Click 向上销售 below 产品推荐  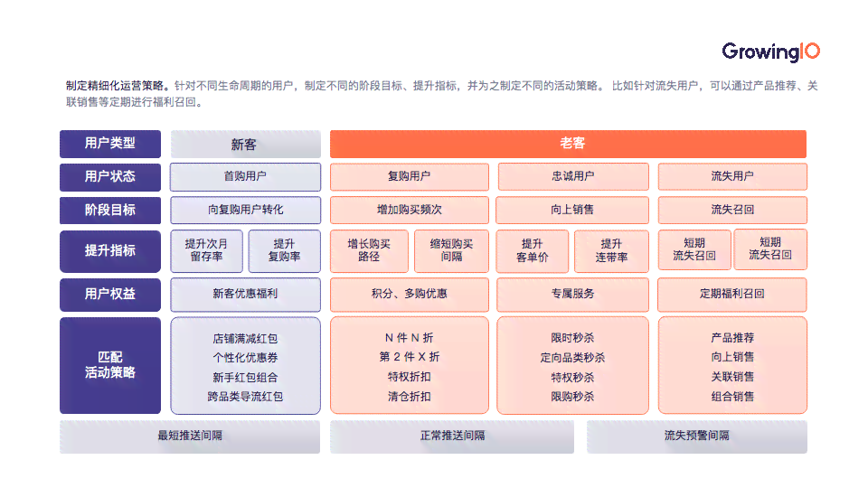pyautogui.click(x=732, y=358)
